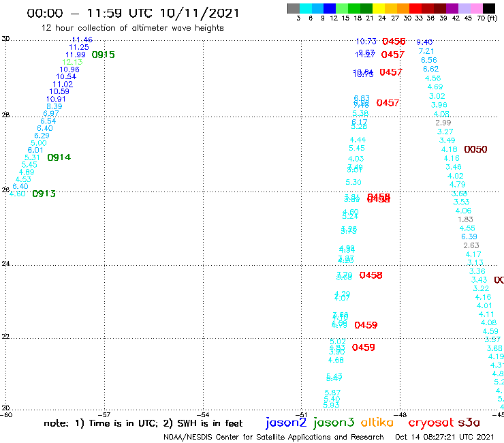Click the orange legend swatch

point(403,8)
